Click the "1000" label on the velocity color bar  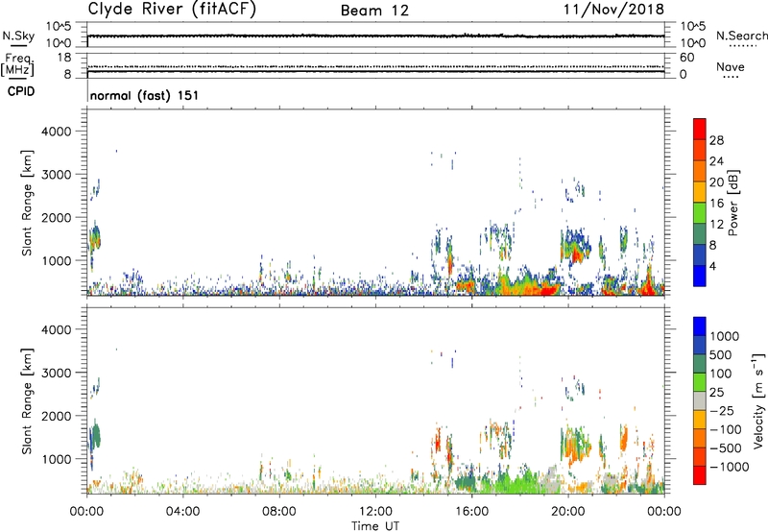pyautogui.click(x=725, y=336)
